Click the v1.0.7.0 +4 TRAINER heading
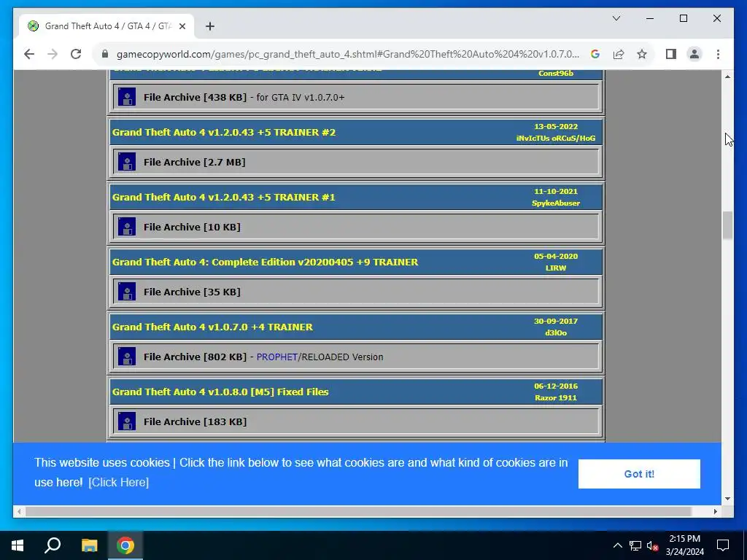The width and height of the screenshot is (747, 560). coord(212,327)
